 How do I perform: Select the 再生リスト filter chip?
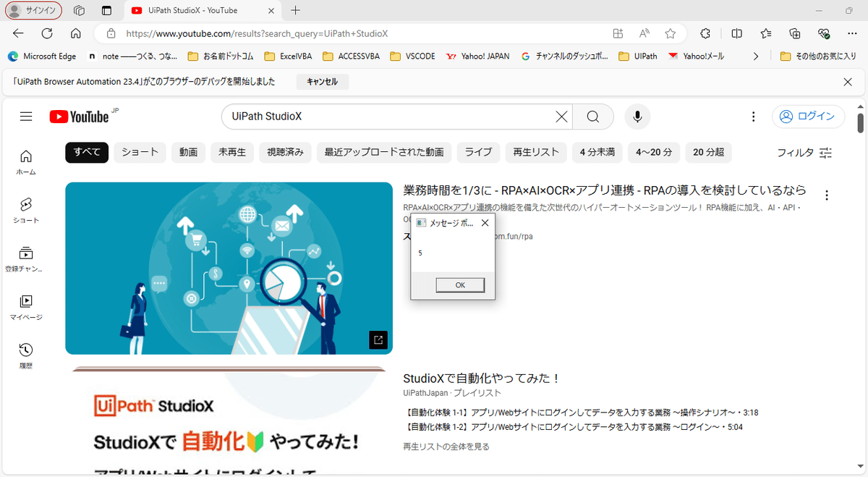536,152
